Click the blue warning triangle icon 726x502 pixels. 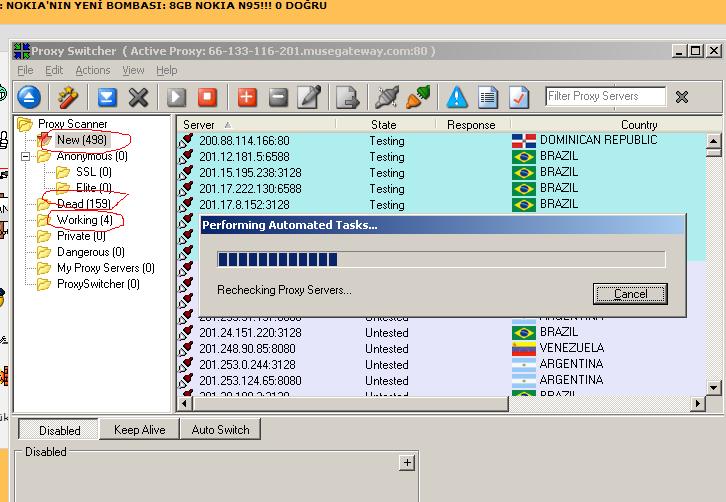457,97
